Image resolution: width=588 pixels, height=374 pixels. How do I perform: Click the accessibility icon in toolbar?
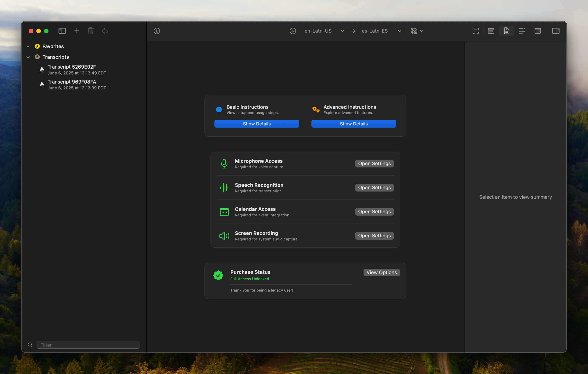point(157,31)
